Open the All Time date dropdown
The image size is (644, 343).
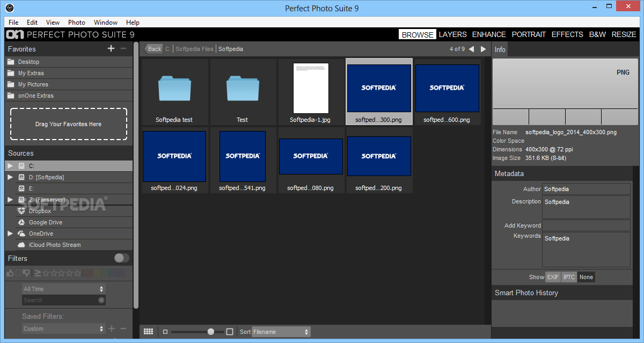click(x=64, y=289)
